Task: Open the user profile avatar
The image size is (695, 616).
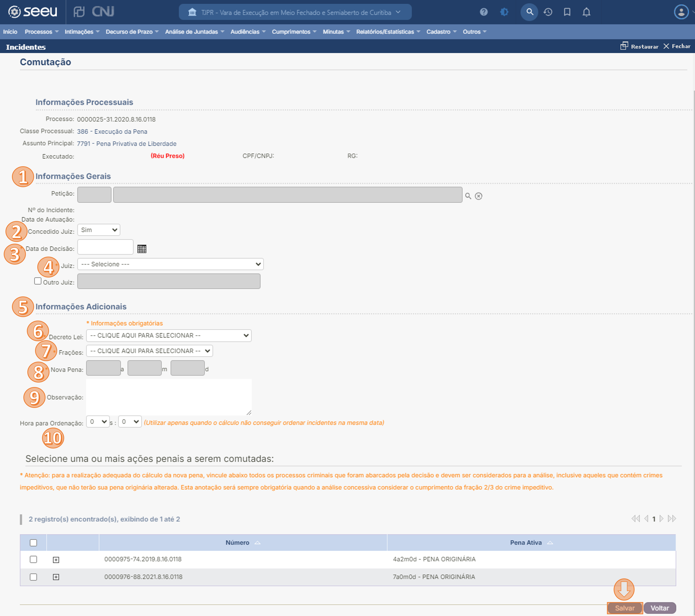Action: point(681,12)
